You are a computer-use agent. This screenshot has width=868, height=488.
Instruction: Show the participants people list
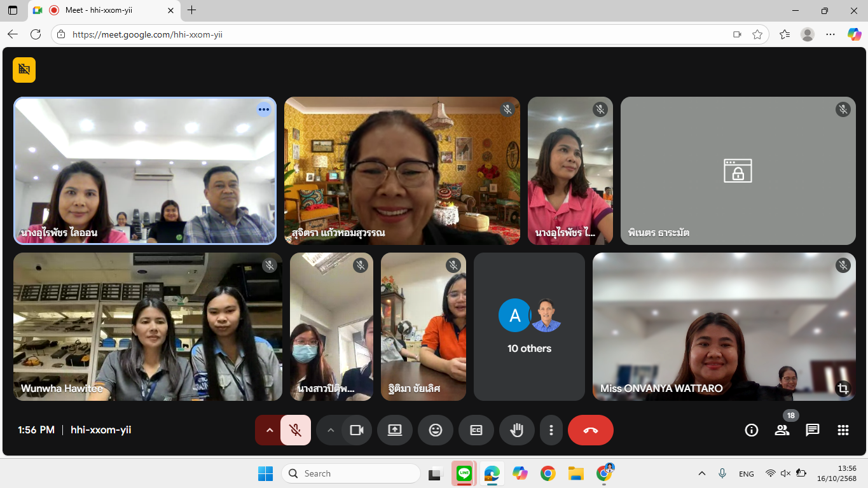[782, 430]
